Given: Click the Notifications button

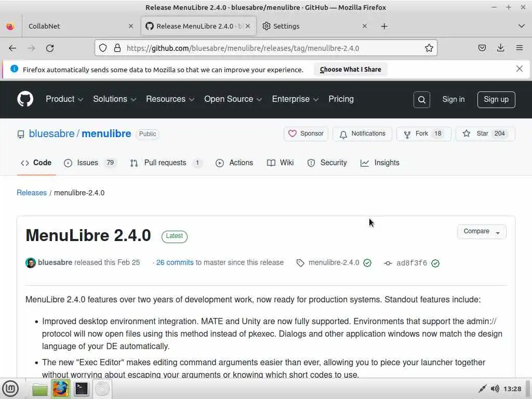Looking at the screenshot, I should (x=362, y=134).
